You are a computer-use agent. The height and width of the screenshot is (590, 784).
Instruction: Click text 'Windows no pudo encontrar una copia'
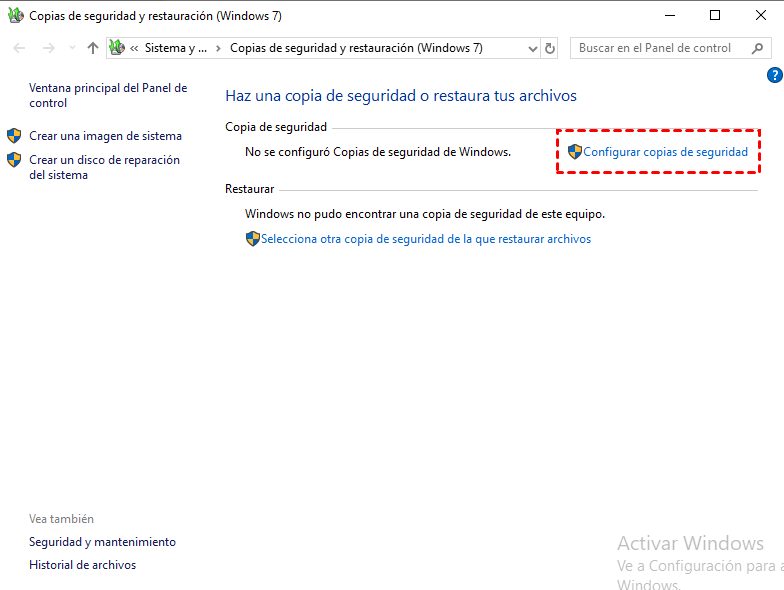coord(425,214)
